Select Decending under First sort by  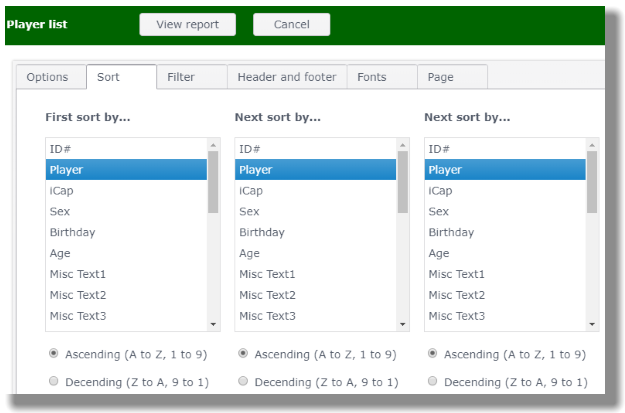coord(53,382)
